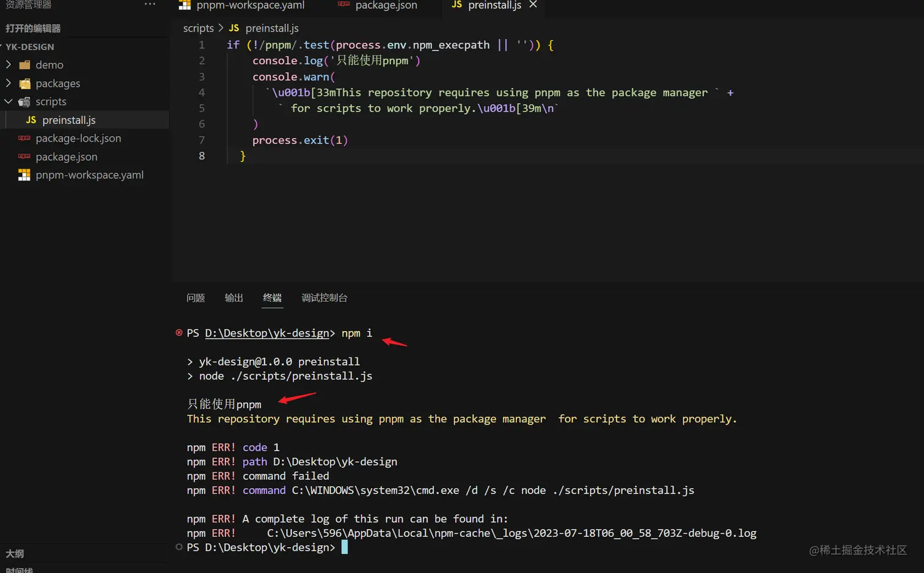The height and width of the screenshot is (573, 924).
Task: Open Explorer panel more actions ellipsis
Action: coord(150,4)
